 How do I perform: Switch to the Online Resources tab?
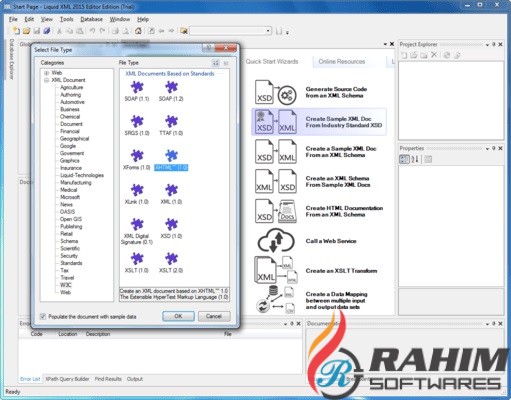(342, 62)
